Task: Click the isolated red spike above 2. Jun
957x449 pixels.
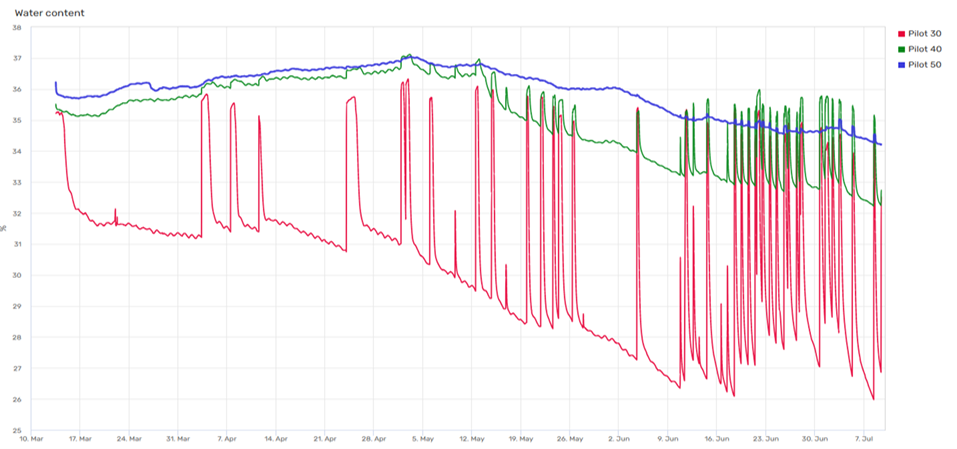Action: [637, 112]
